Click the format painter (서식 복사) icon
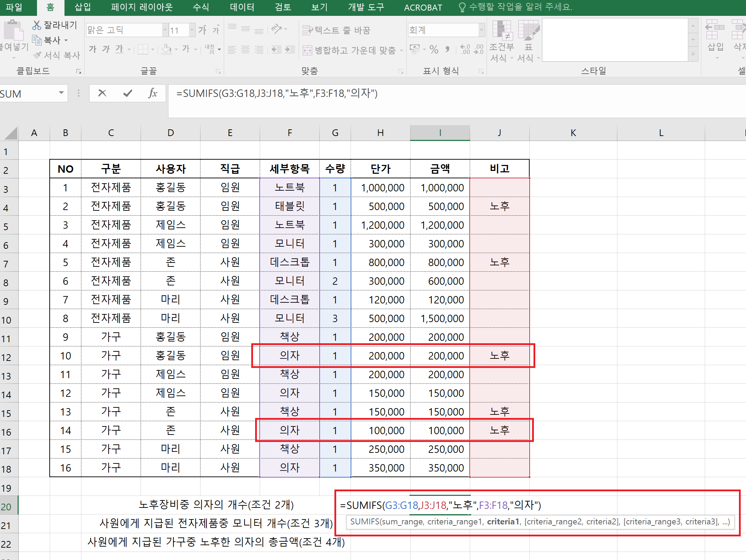Viewport: 746px width, 560px height. 37,55
